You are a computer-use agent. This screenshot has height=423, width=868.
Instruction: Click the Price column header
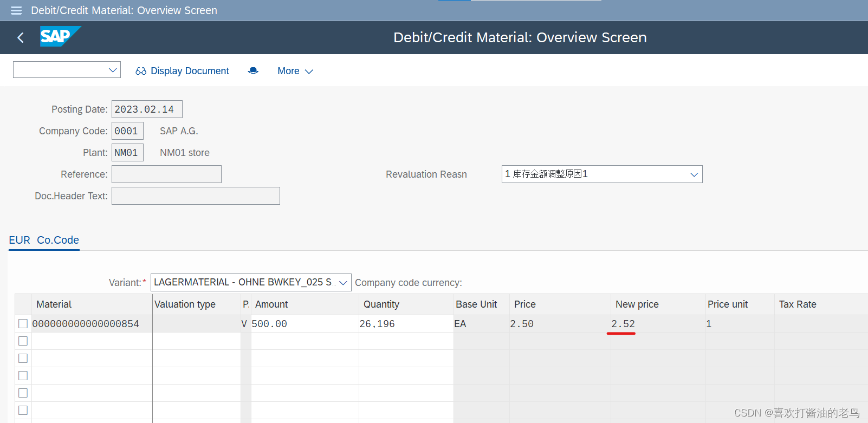pyautogui.click(x=560, y=304)
